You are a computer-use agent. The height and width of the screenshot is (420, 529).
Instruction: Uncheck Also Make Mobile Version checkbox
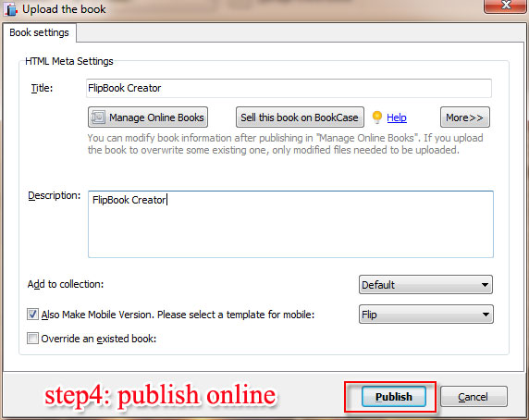pyautogui.click(x=32, y=314)
